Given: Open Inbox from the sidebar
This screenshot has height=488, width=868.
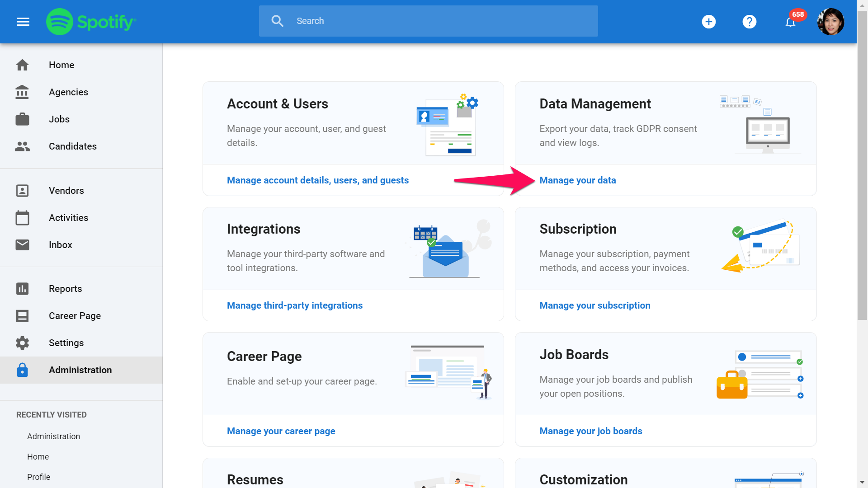Looking at the screenshot, I should (x=60, y=245).
